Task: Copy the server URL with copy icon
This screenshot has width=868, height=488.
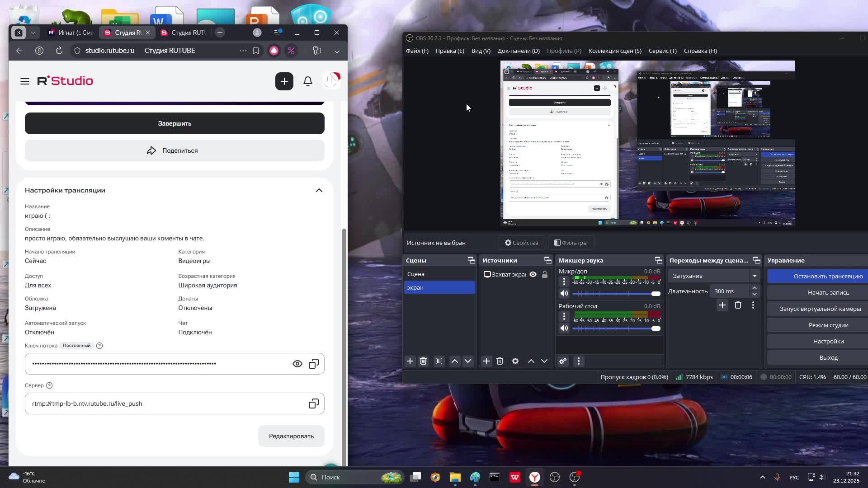Action: [314, 404]
